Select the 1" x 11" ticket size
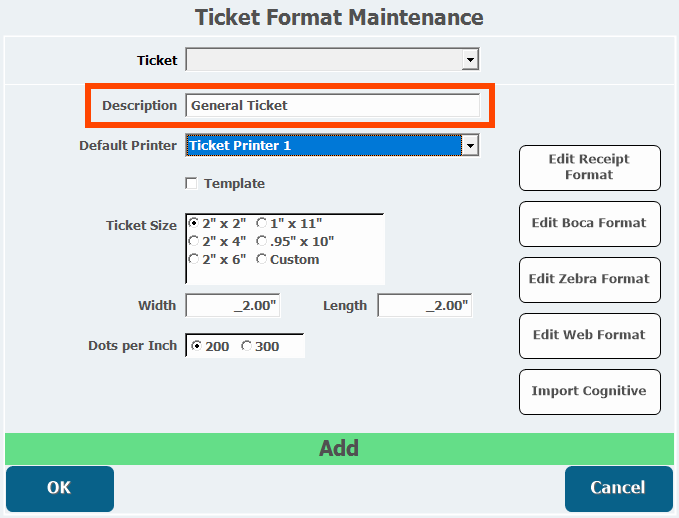The height and width of the screenshot is (518, 679). tap(262, 224)
